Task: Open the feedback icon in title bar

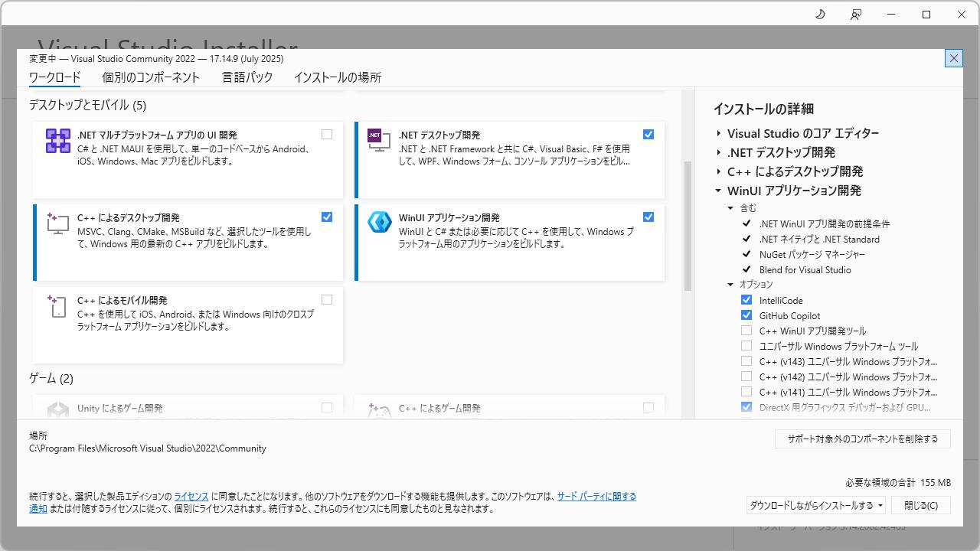Action: (x=855, y=15)
